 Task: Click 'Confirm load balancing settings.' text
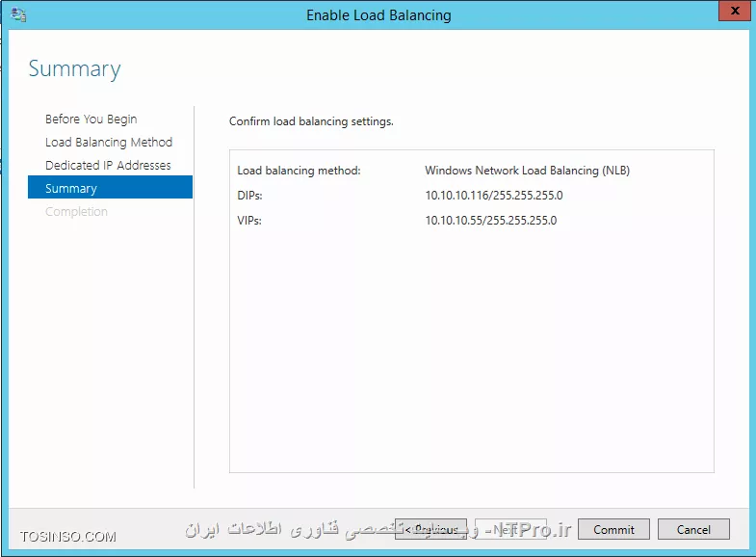tap(311, 121)
